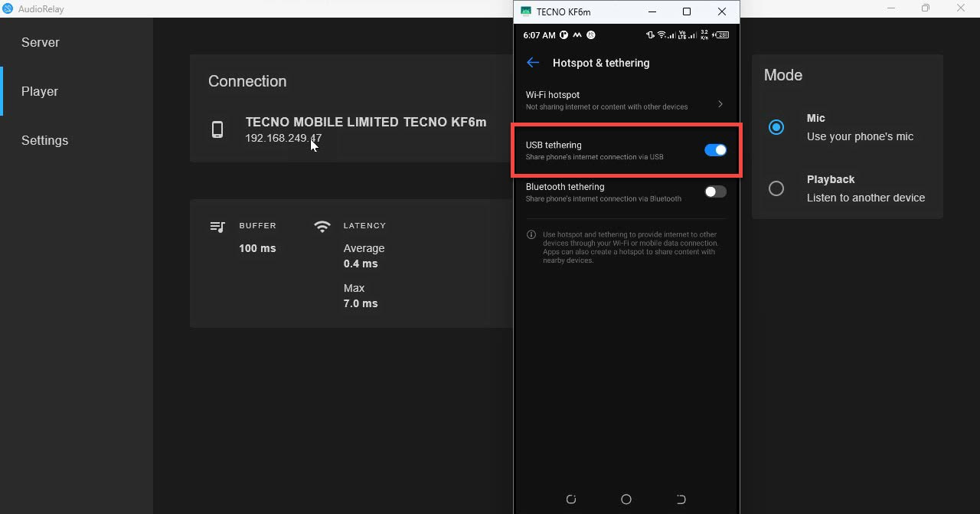Tap the phone's back navigation button
The height and width of the screenshot is (514, 980).
pyautogui.click(x=681, y=499)
